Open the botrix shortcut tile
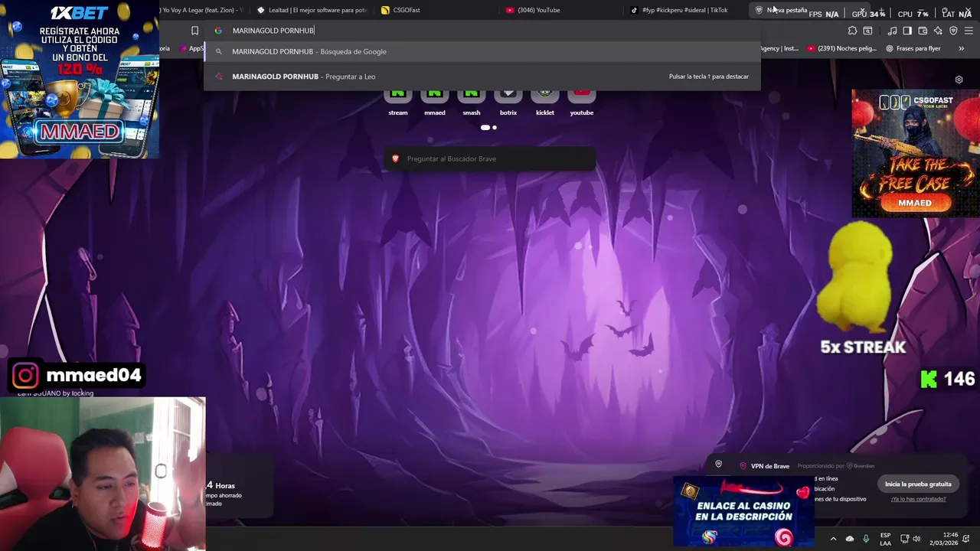Image resolution: width=980 pixels, height=551 pixels. [508, 102]
